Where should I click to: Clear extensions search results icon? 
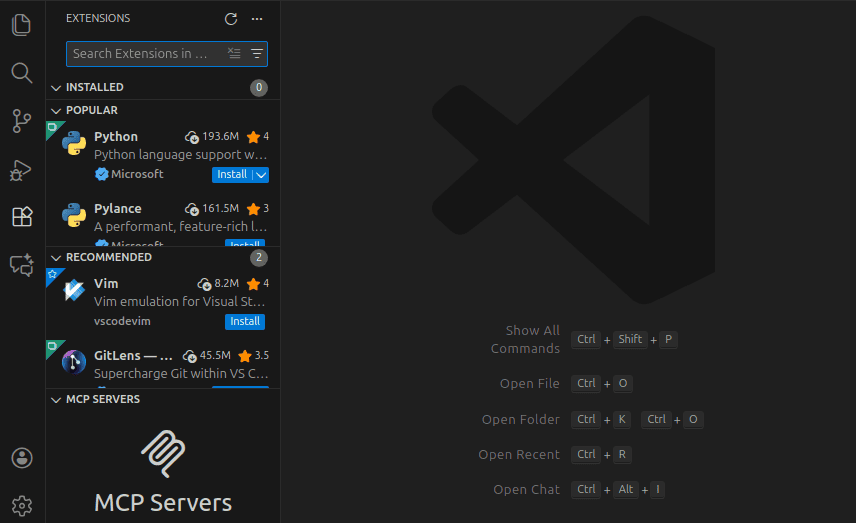click(234, 53)
